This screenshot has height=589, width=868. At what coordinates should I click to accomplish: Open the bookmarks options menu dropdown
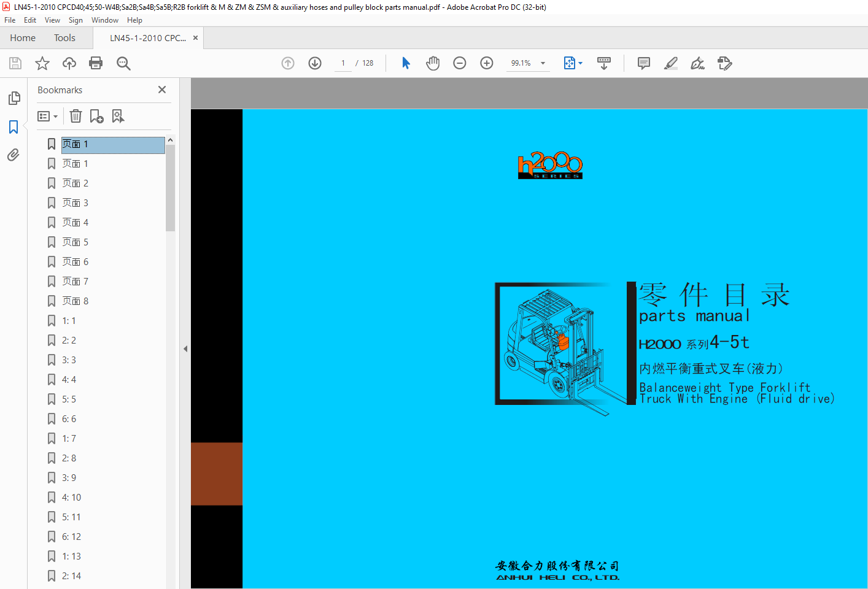47,116
